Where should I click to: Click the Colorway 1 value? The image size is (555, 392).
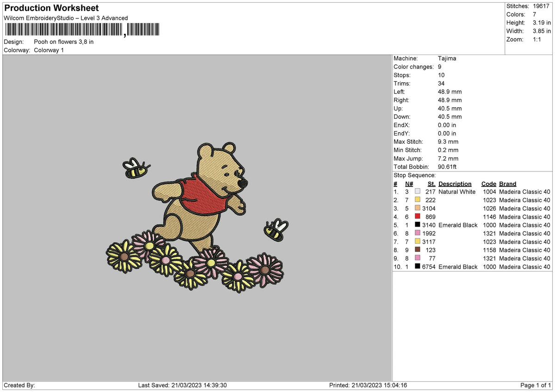click(49, 50)
